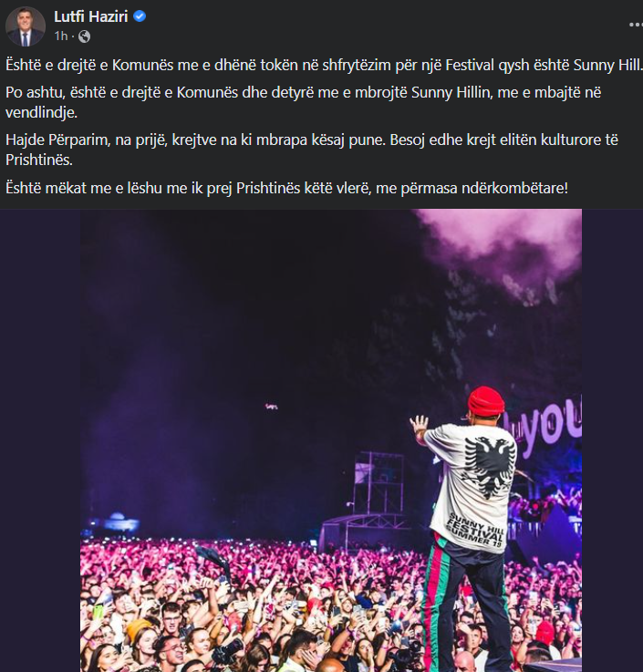Viewport: 643px width, 672px height.
Task: Click the purple "you" sign on stage
Action: pyautogui.click(x=550, y=422)
